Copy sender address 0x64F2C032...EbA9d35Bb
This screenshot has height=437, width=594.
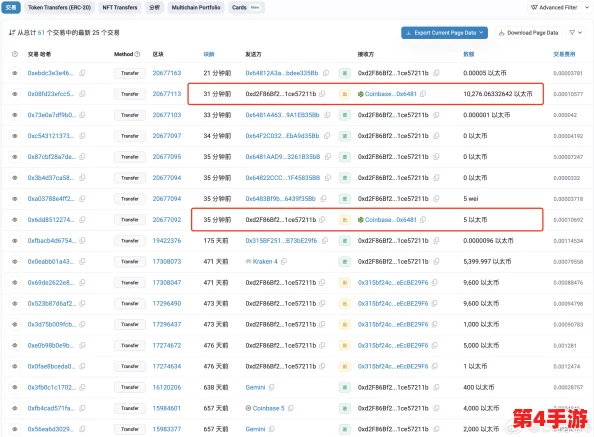pos(327,136)
